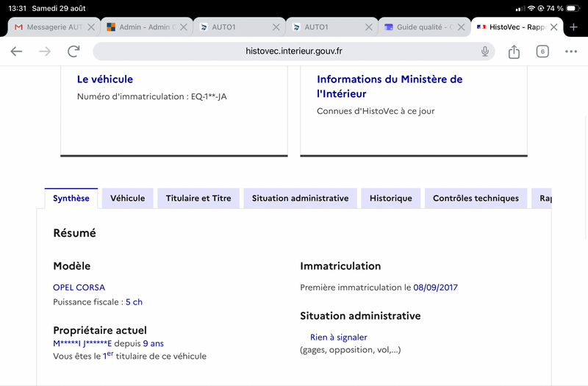Go forward to the next page

coord(45,51)
